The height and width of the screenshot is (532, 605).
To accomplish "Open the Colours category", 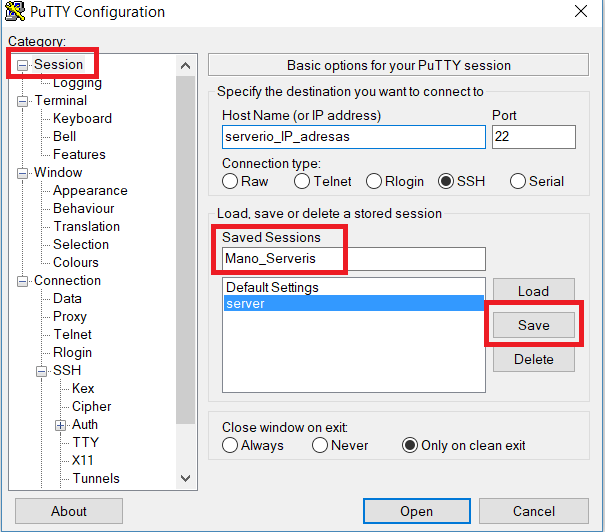I will click(x=76, y=262).
